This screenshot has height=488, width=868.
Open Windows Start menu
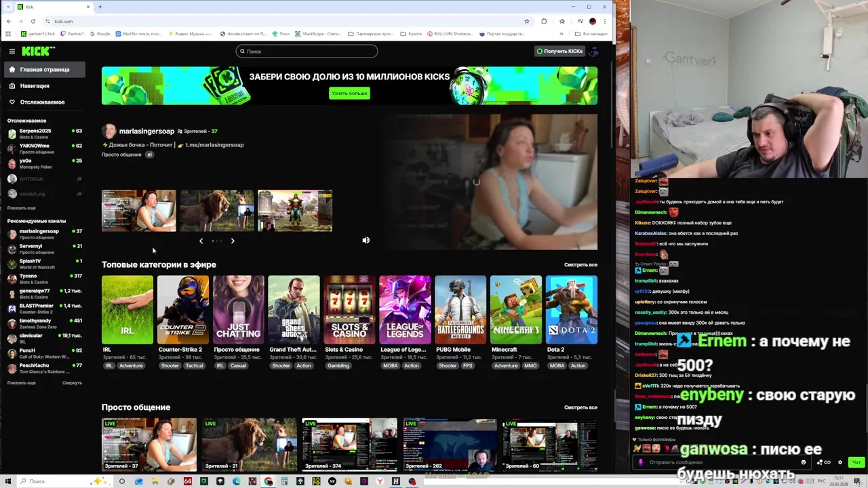(x=8, y=481)
